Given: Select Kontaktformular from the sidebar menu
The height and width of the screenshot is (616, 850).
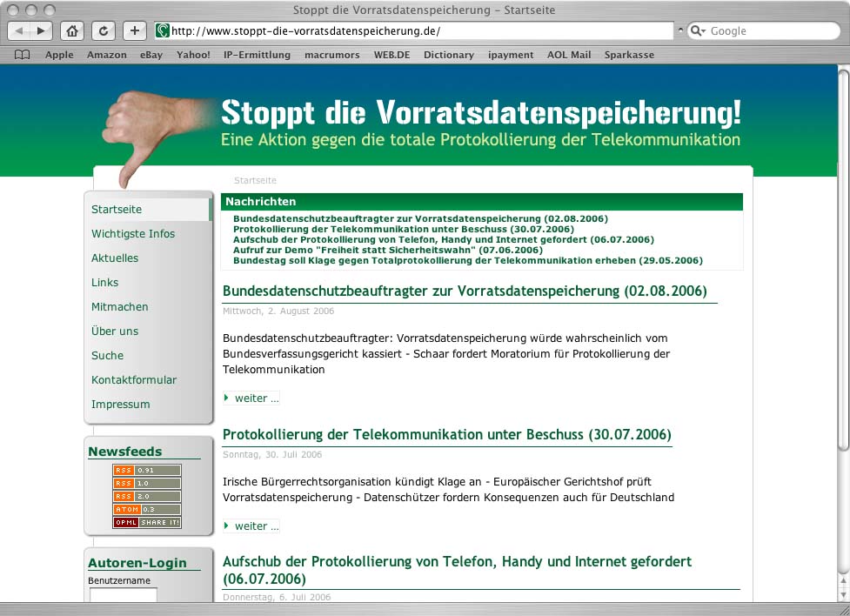Looking at the screenshot, I should [x=134, y=380].
